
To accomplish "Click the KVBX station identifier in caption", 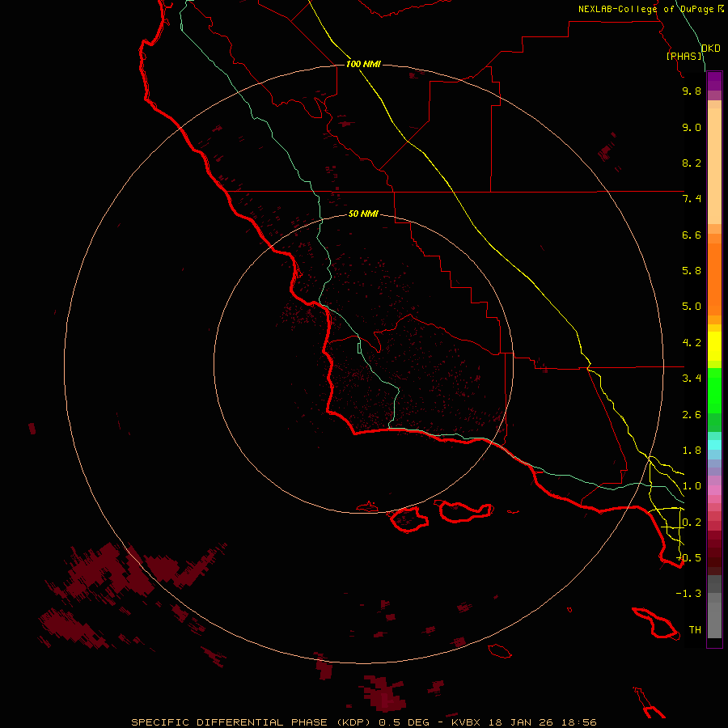I will pyautogui.click(x=466, y=722).
